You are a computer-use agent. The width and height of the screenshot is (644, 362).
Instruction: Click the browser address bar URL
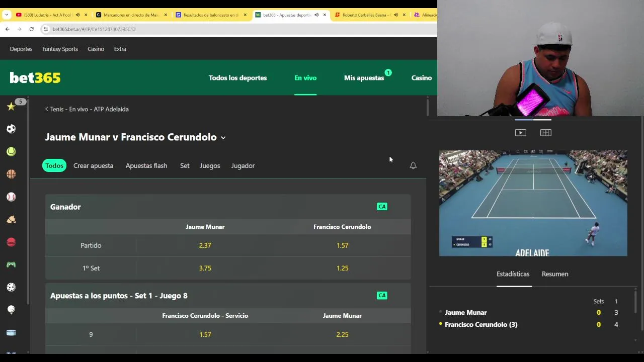[94, 29]
